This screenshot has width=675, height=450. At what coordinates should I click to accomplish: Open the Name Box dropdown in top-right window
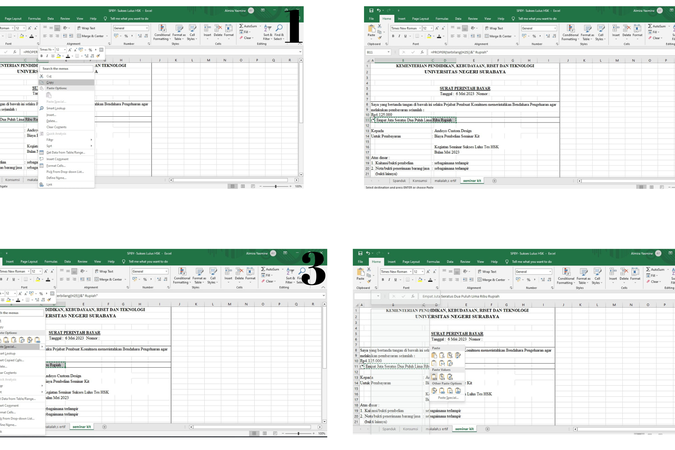[389, 52]
